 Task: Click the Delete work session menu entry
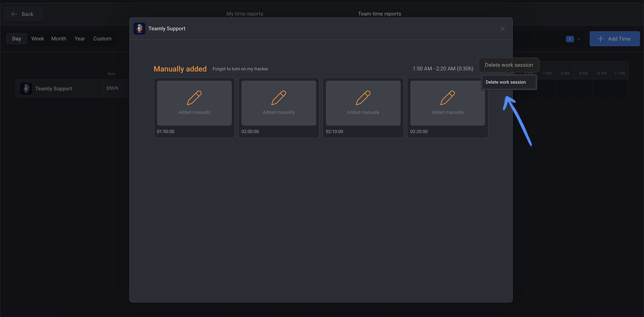coord(509,82)
